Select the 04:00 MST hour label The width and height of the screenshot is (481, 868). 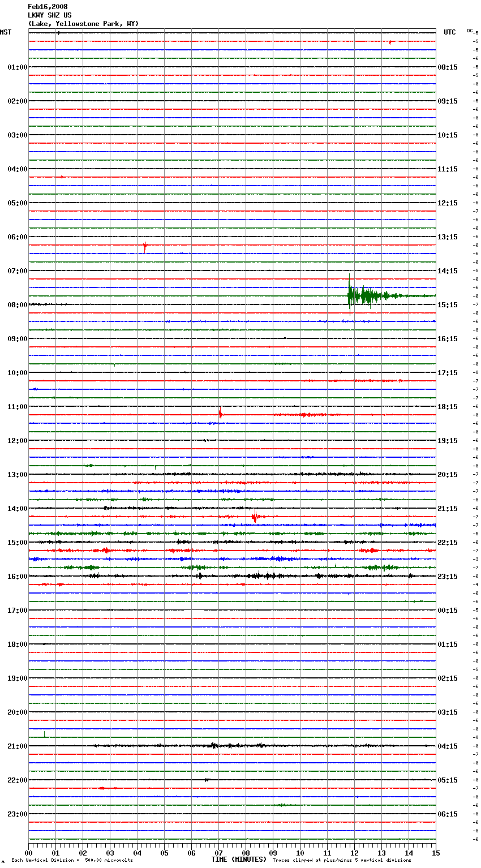tap(17, 169)
